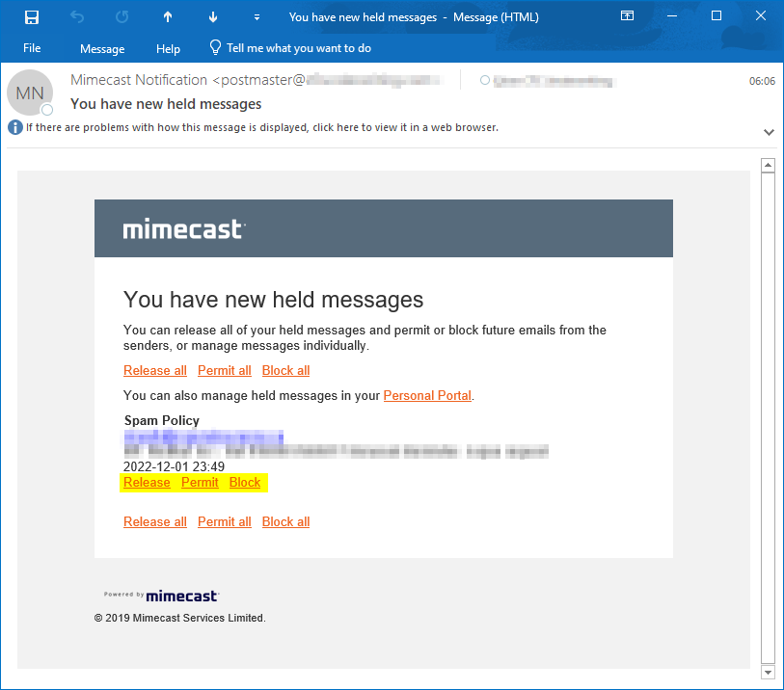Click the lightbulb Tell me icon
This screenshot has height=690, width=784.
[x=215, y=48]
